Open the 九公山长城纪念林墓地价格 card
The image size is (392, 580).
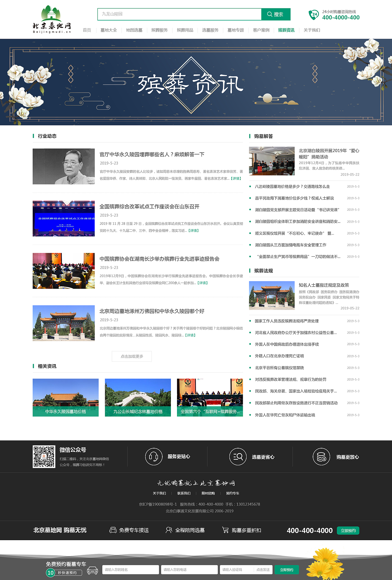click(138, 398)
